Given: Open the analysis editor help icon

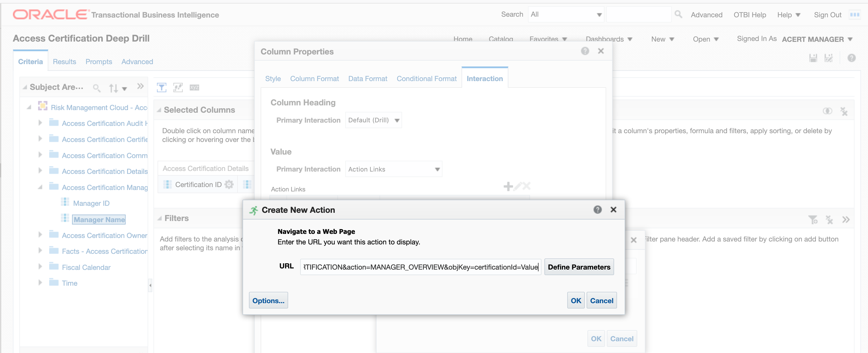Looking at the screenshot, I should (851, 58).
